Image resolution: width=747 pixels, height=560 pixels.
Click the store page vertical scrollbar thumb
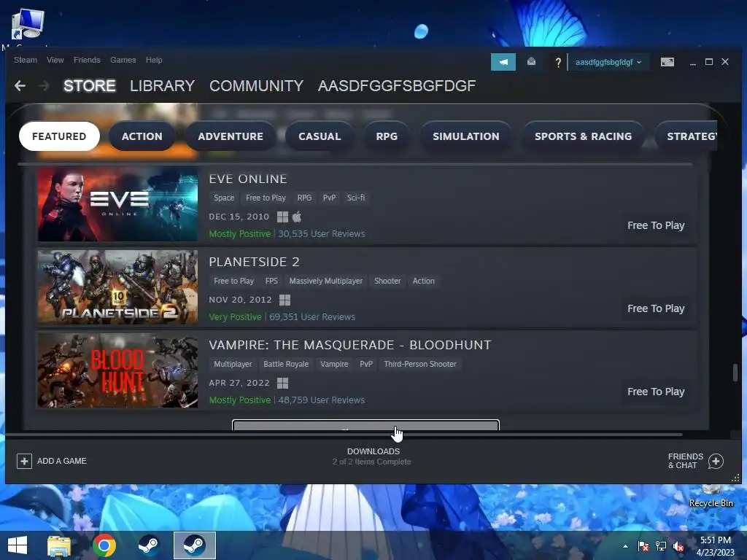pyautogui.click(x=735, y=373)
